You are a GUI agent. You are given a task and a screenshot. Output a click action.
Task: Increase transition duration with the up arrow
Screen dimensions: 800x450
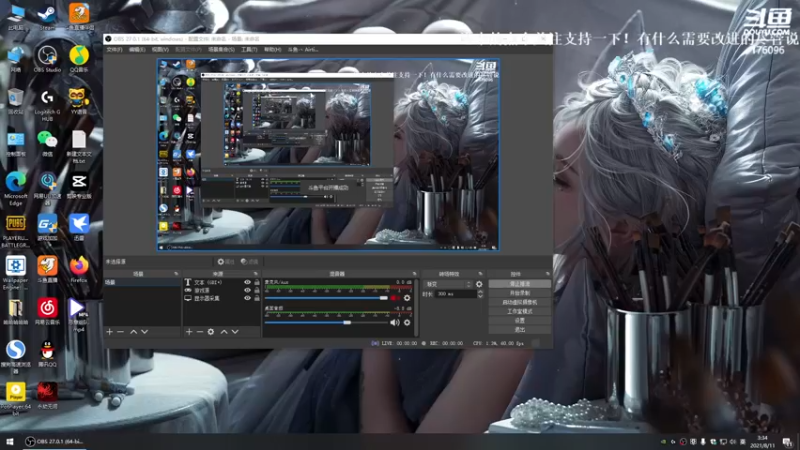tap(480, 292)
